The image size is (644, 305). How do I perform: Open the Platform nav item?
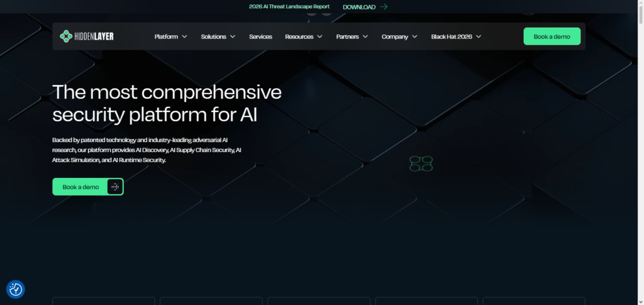(x=166, y=36)
